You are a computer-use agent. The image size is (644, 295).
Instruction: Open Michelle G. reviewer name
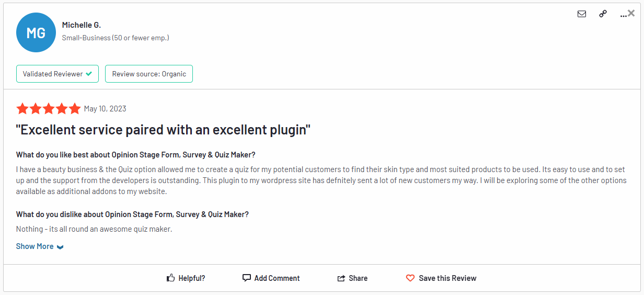tap(81, 25)
